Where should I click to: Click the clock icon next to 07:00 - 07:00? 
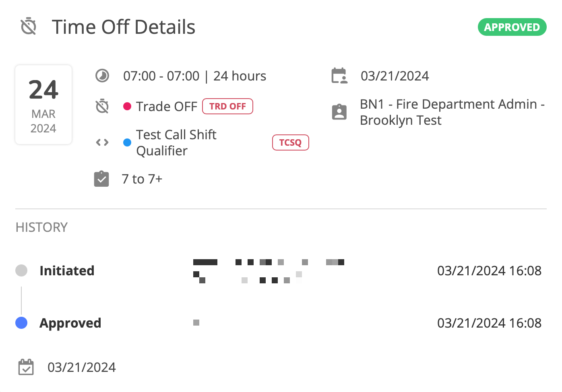[x=102, y=76]
